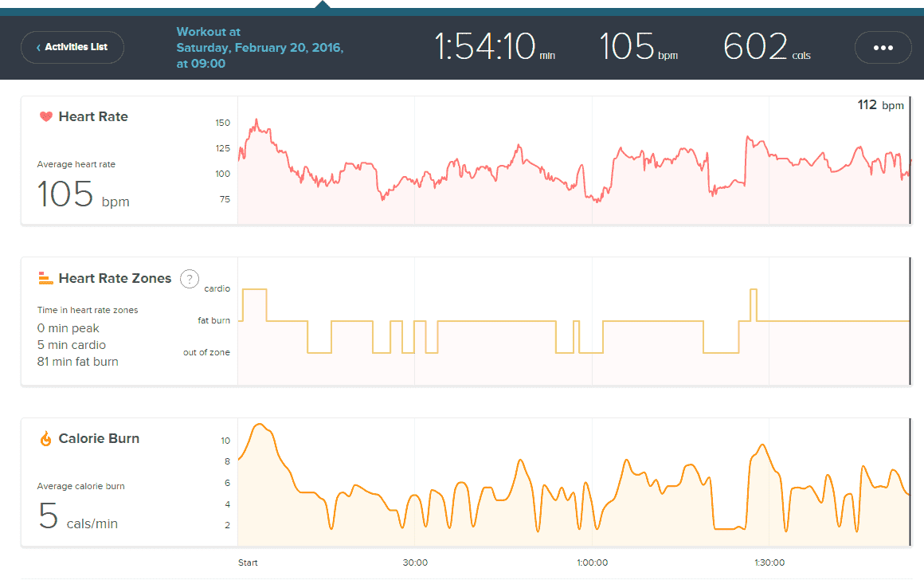
Task: Click the 81 min fat burn text
Action: (x=77, y=362)
